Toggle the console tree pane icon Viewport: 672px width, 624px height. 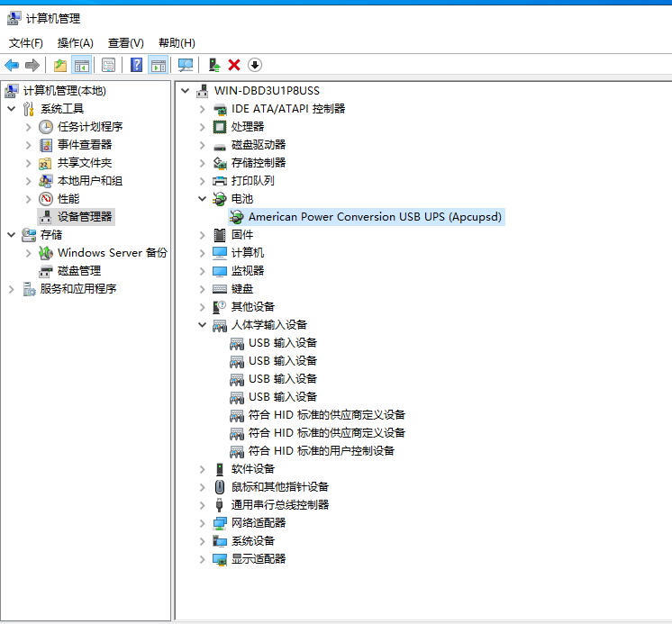click(81, 65)
